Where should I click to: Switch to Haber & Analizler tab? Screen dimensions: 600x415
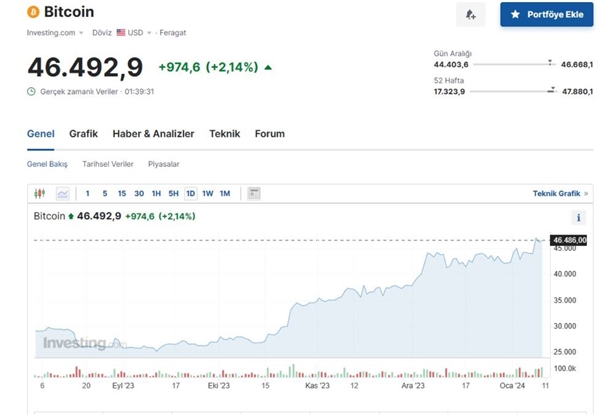click(153, 134)
